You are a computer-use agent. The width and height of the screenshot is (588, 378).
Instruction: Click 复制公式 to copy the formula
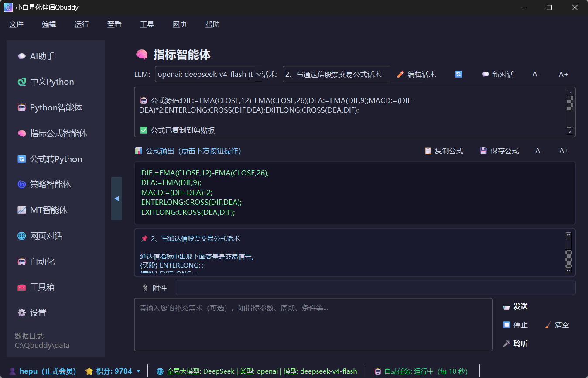[x=444, y=151]
